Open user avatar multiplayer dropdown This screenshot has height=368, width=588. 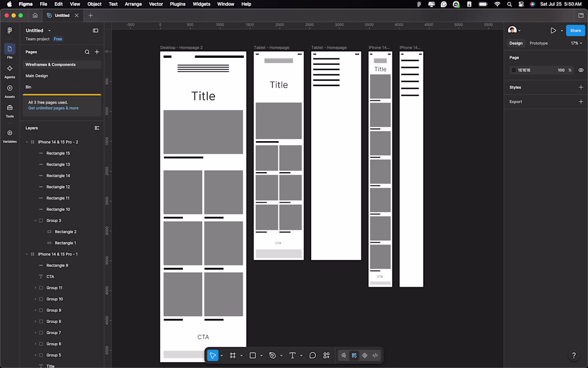coord(514,30)
